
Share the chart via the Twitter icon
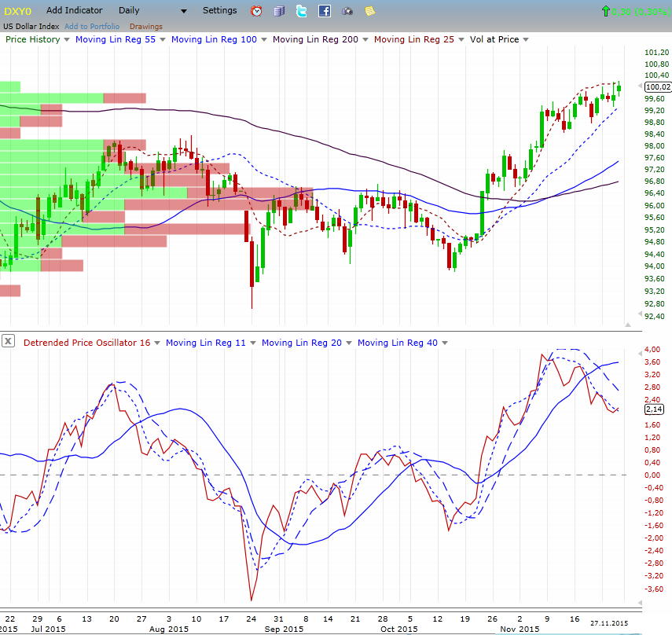coord(300,10)
